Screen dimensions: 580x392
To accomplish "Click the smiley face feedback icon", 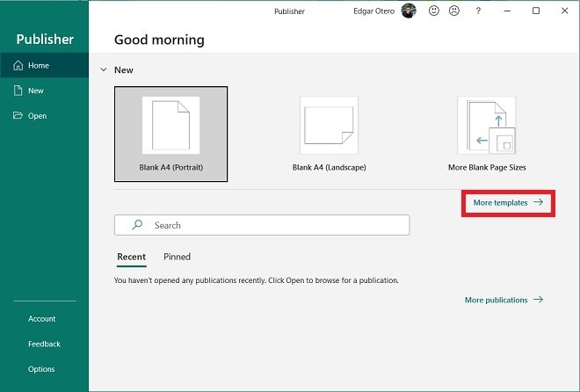I will point(434,11).
